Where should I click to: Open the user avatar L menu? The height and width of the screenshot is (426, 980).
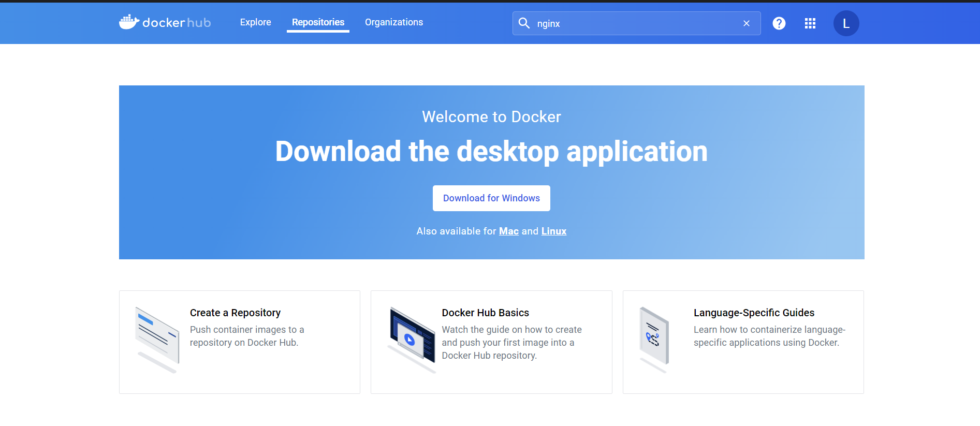pyautogui.click(x=846, y=23)
